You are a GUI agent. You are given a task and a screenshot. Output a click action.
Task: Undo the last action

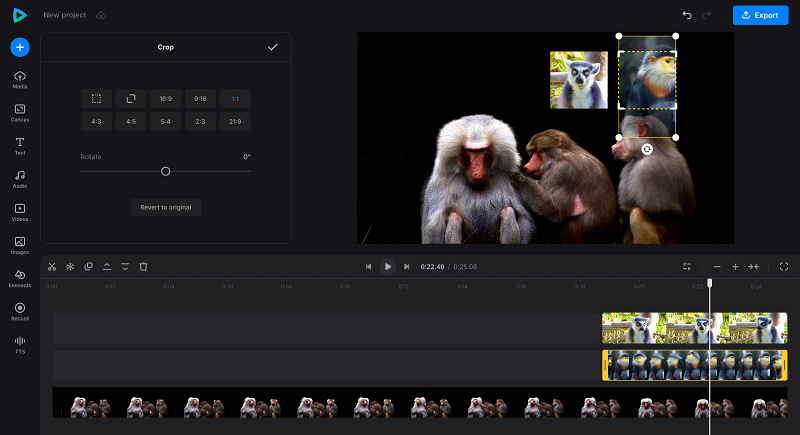(687, 15)
